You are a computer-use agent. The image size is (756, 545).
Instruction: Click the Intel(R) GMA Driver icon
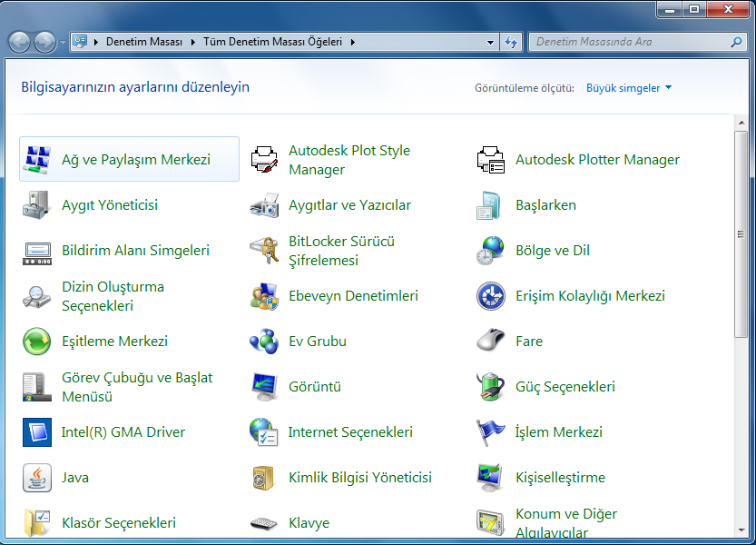point(36,431)
